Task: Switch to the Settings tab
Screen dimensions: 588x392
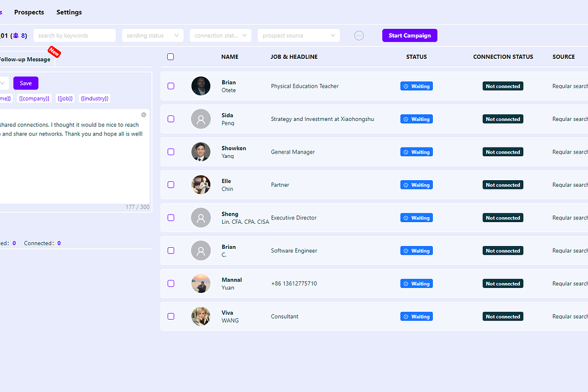Action: pos(69,12)
